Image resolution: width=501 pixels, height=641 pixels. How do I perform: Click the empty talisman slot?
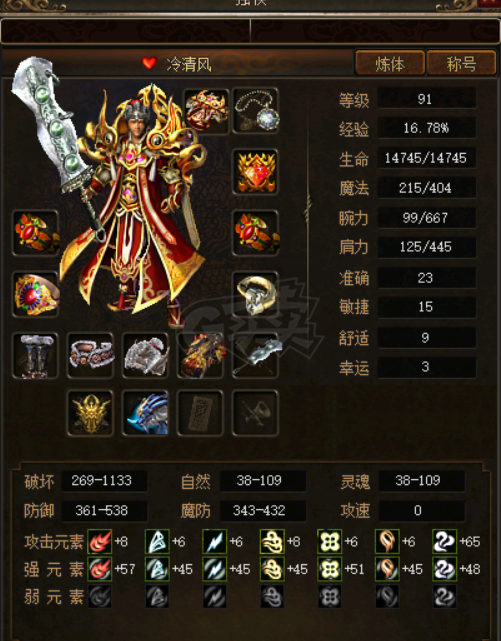200,413
